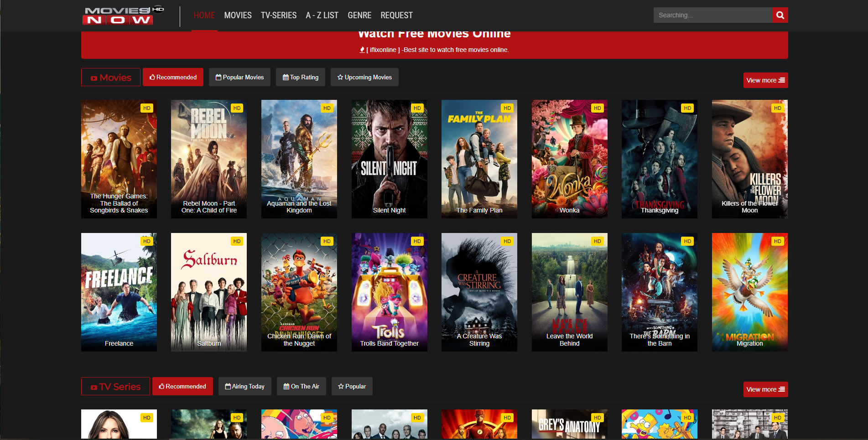
Task: Show Top Rating movies
Action: (x=300, y=77)
